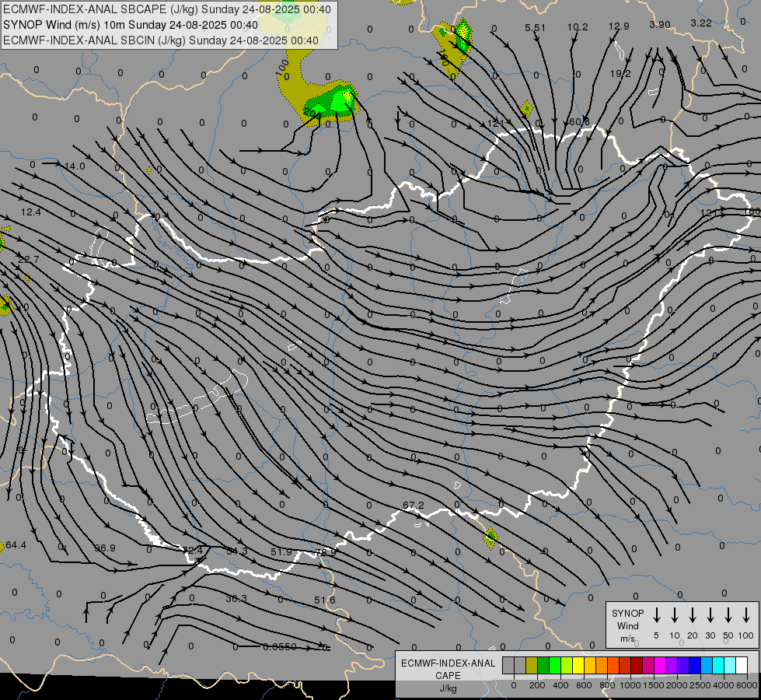The image size is (761, 700).
Task: Click the map value 19.2
Action: [620, 74]
